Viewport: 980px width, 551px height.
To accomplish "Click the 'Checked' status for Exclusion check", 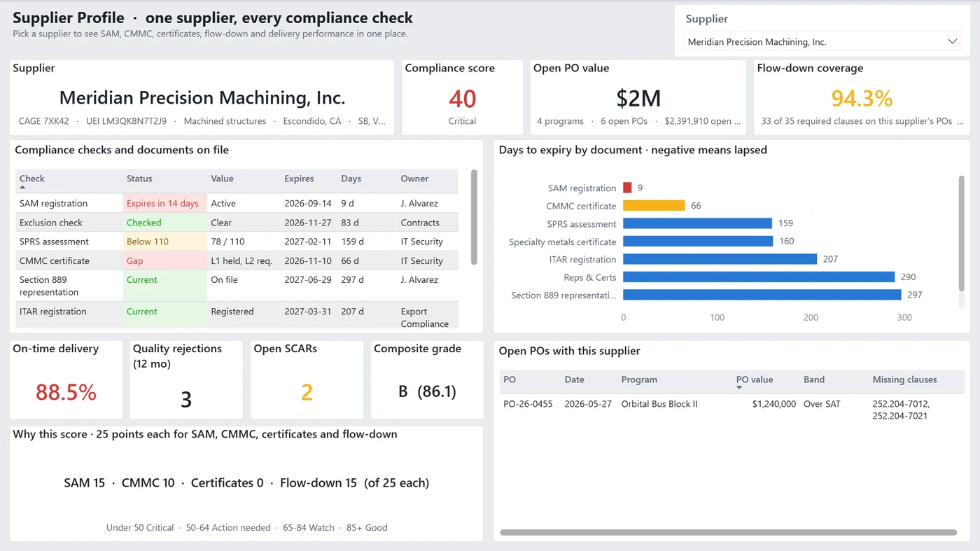I will click(x=165, y=223).
